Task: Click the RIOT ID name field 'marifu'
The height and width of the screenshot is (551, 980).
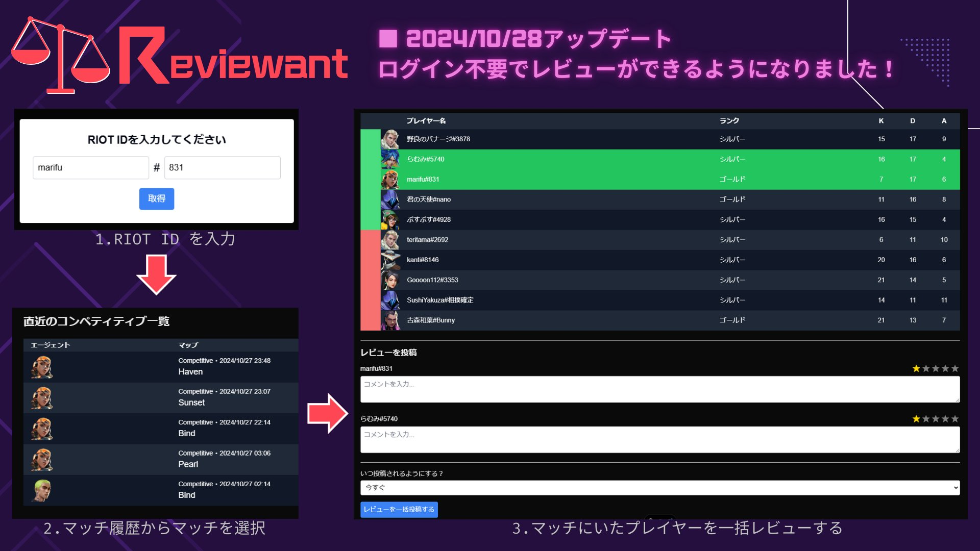Action: 90,168
